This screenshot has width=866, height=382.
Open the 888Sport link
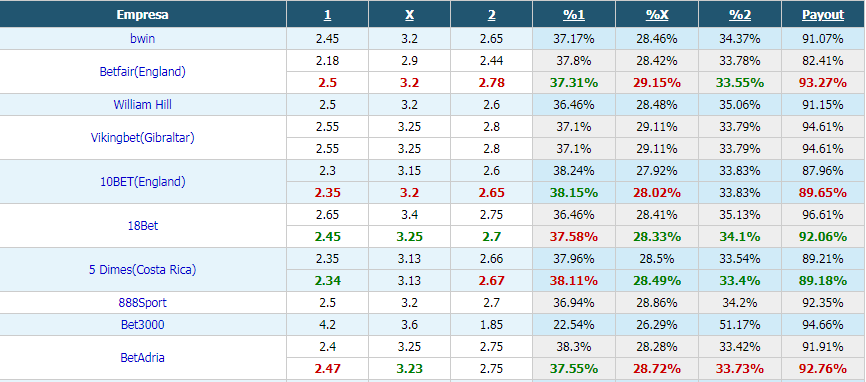point(142,303)
